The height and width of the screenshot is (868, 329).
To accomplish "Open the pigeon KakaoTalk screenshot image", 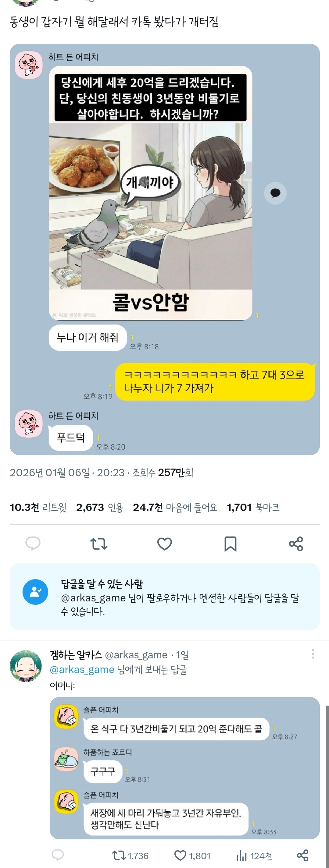I will click(165, 249).
